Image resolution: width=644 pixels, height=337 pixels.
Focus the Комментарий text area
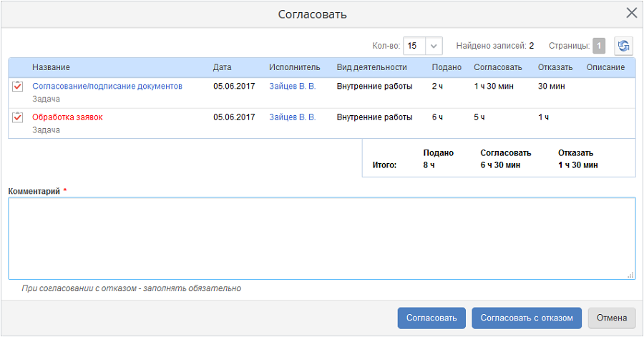point(321,238)
